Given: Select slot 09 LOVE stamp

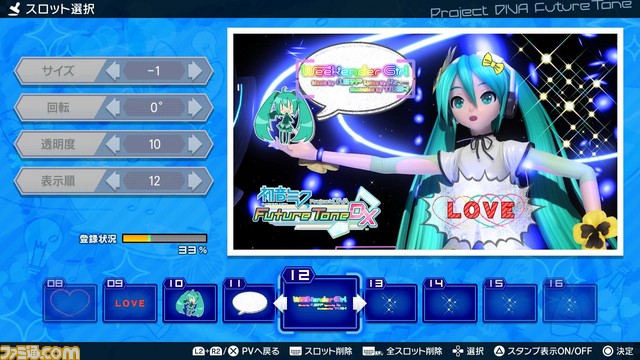Looking at the screenshot, I should click(x=130, y=301).
